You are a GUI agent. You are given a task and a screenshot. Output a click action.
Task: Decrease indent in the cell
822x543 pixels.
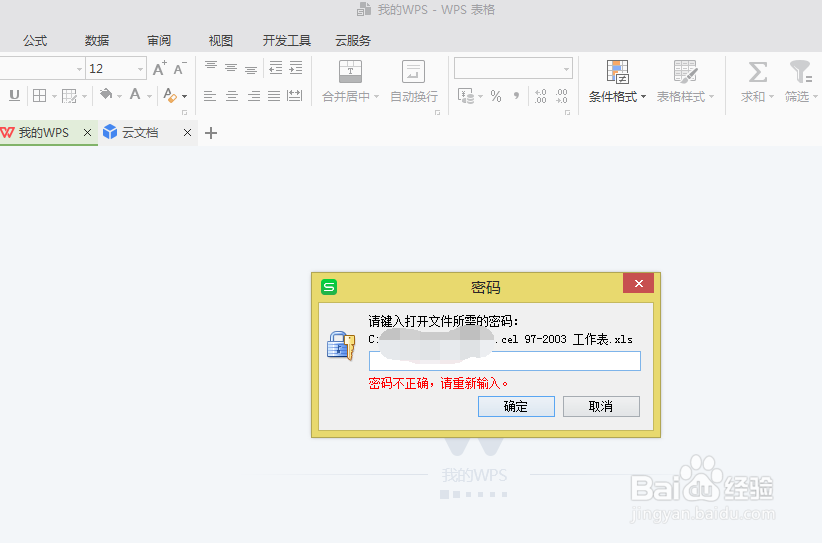pyautogui.click(x=276, y=68)
